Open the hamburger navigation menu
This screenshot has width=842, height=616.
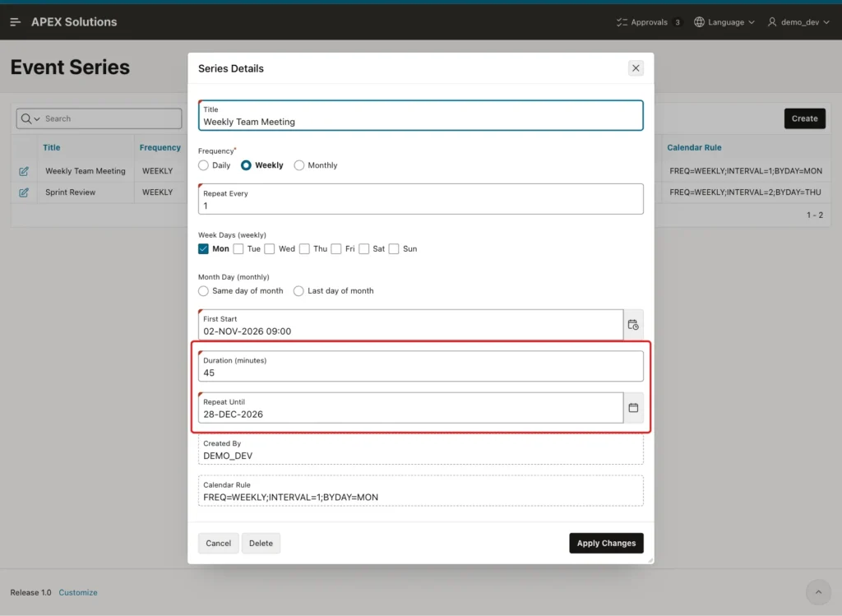[15, 22]
